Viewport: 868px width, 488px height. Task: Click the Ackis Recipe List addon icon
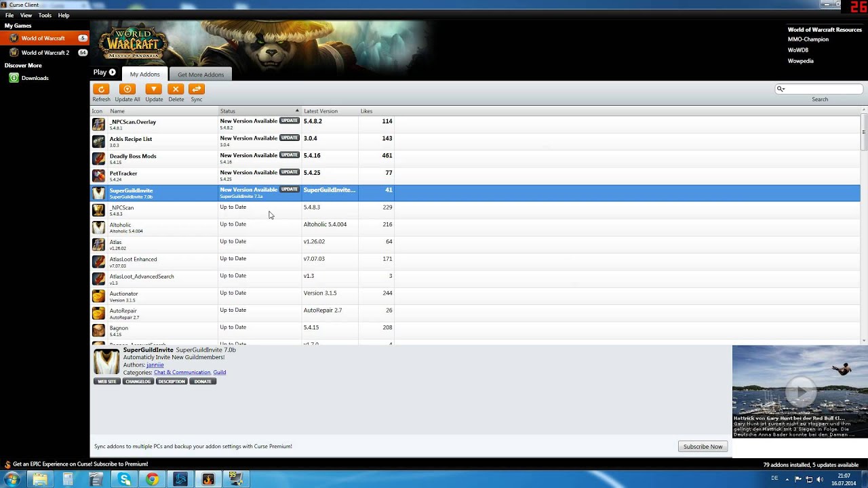98,142
